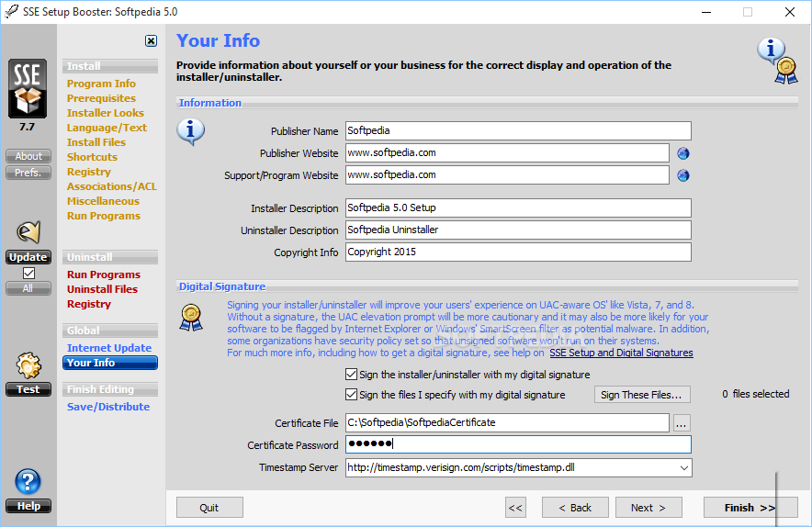The height and width of the screenshot is (527, 812).
Task: Click the version number 7.7 text
Action: [x=27, y=127]
